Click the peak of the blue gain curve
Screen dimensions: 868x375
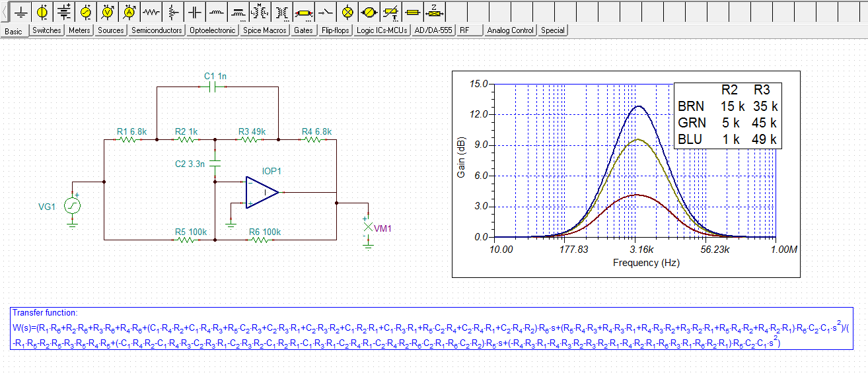(x=637, y=106)
